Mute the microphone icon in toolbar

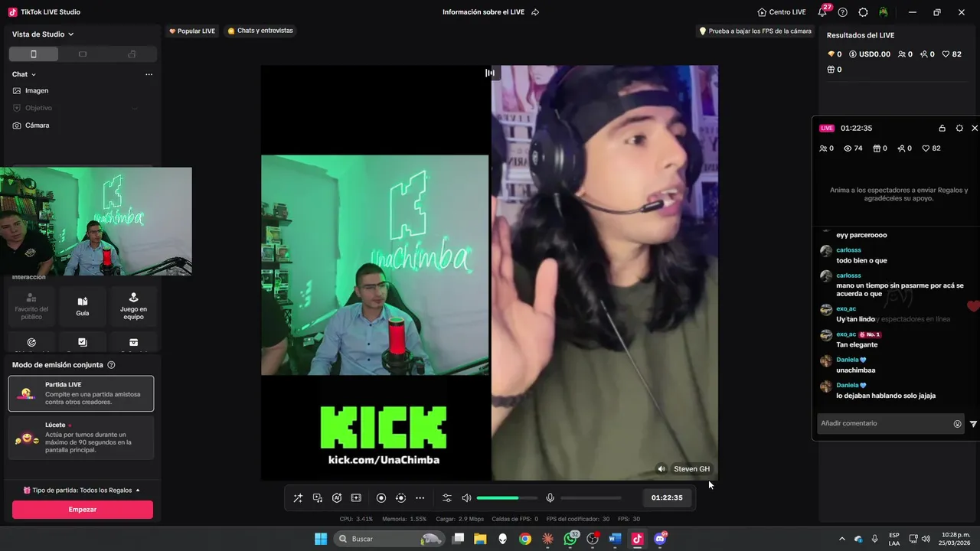[550, 498]
